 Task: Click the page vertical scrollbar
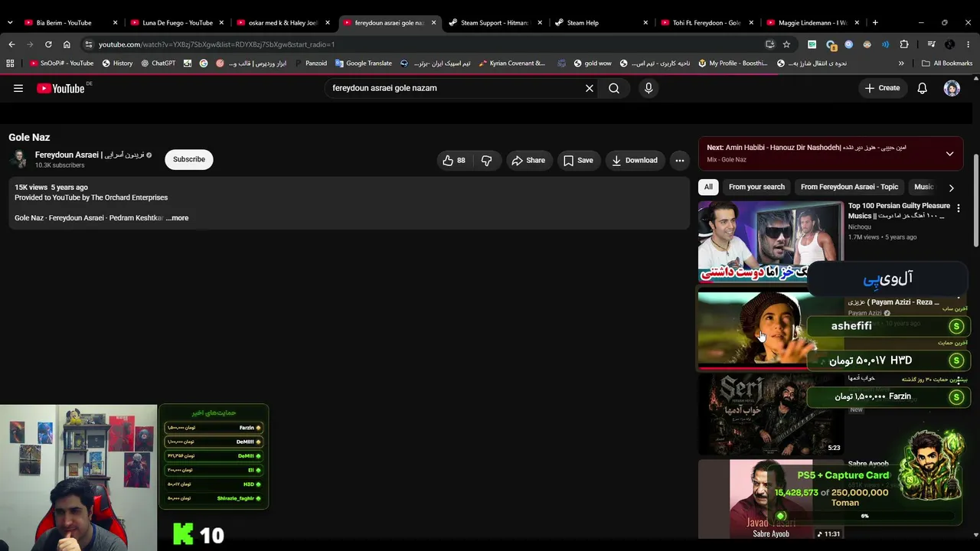point(976,199)
